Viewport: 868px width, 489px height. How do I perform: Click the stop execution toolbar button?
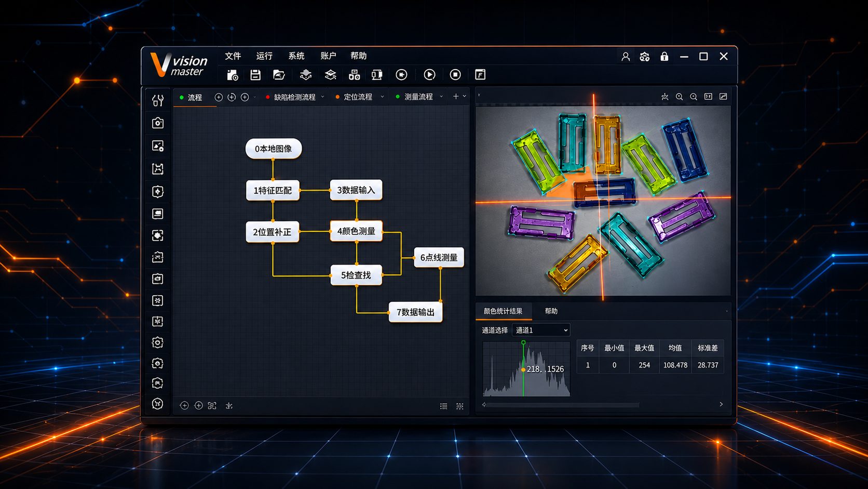coord(455,75)
